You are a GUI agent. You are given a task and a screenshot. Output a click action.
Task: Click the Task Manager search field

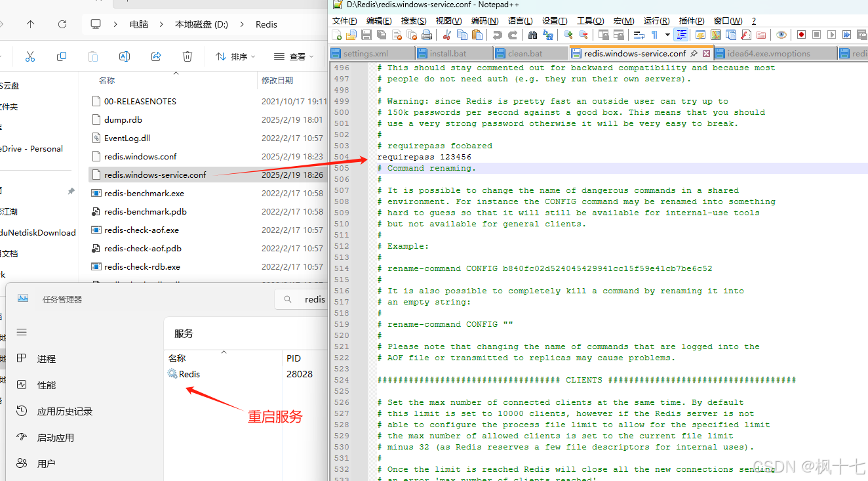pos(300,299)
